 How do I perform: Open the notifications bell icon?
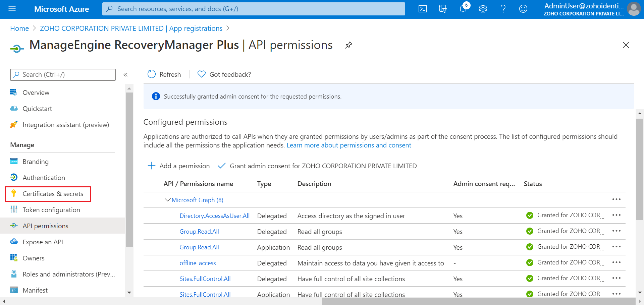pyautogui.click(x=463, y=9)
